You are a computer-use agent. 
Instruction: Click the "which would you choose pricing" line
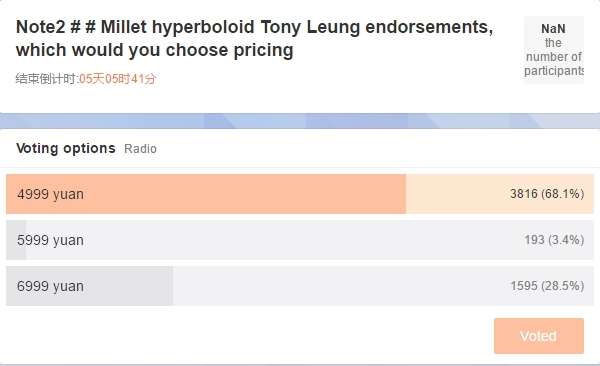[x=155, y=50]
